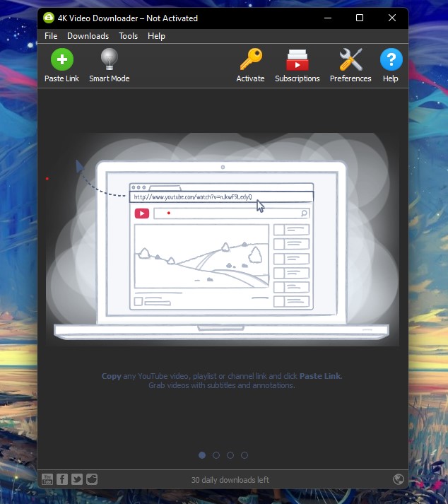Click the globe icon at bottom right
Viewport: 448px width, 504px height.
click(399, 479)
